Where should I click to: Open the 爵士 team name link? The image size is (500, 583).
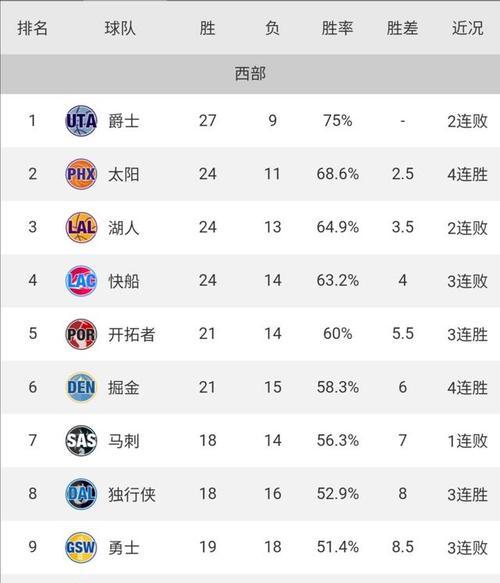pos(124,121)
